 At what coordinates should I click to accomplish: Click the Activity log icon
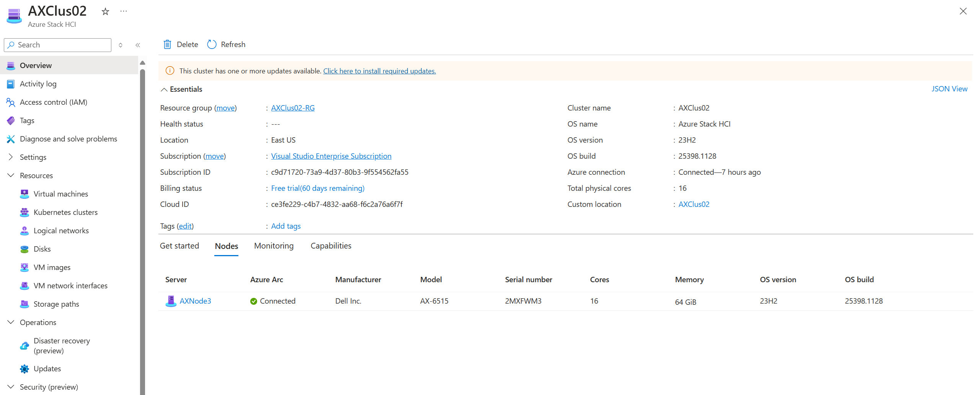11,84
